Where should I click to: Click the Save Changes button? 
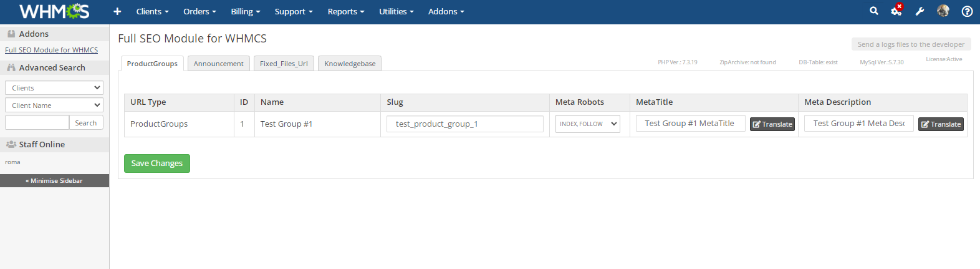(x=157, y=164)
